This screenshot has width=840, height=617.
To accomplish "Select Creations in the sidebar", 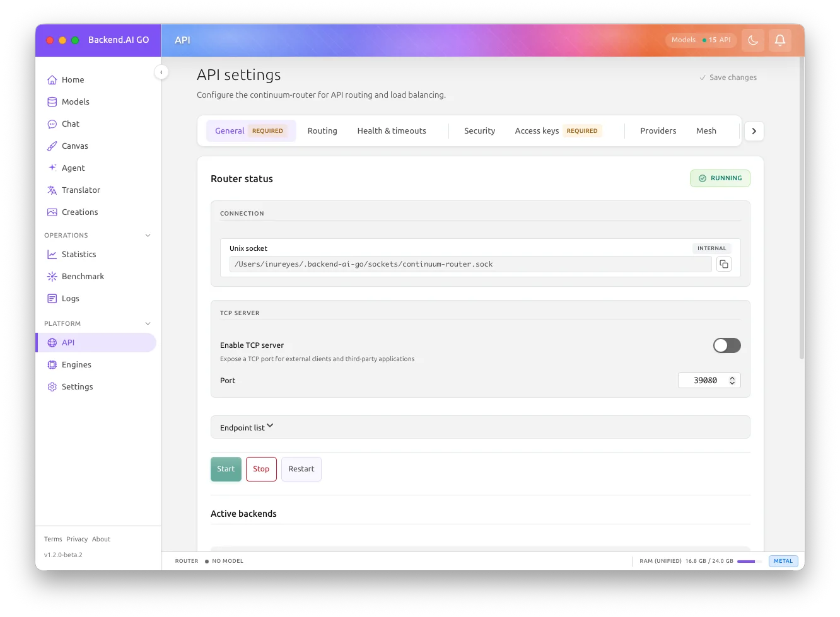I will pos(79,212).
